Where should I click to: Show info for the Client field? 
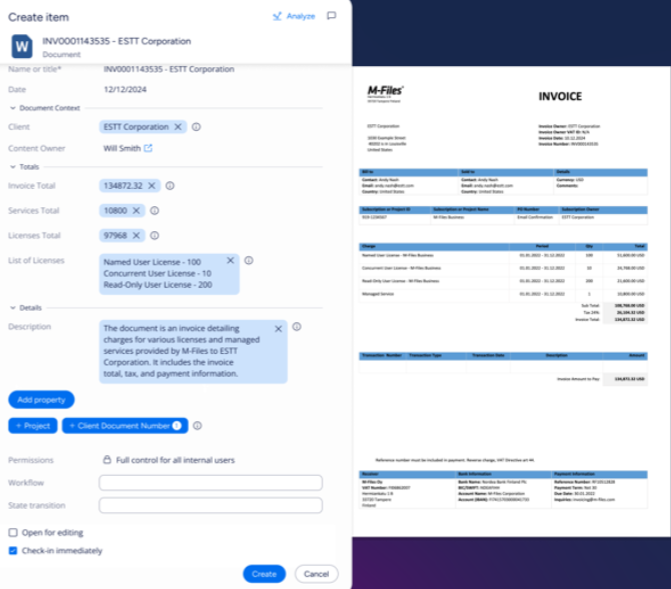click(x=196, y=127)
